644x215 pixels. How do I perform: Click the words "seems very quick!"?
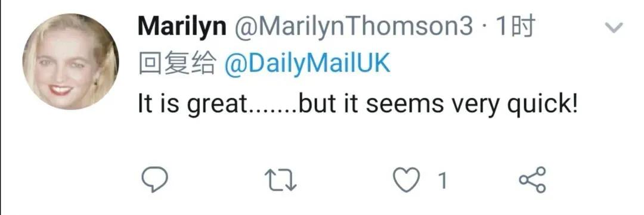click(x=472, y=104)
